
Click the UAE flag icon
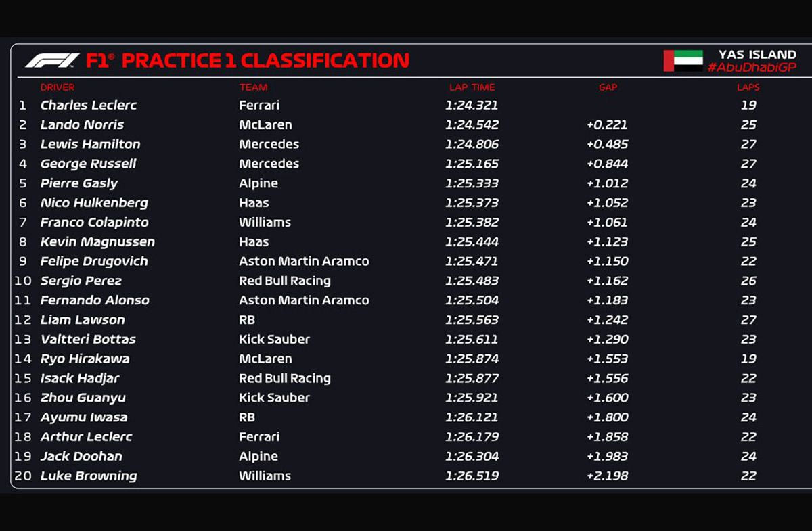coord(683,61)
